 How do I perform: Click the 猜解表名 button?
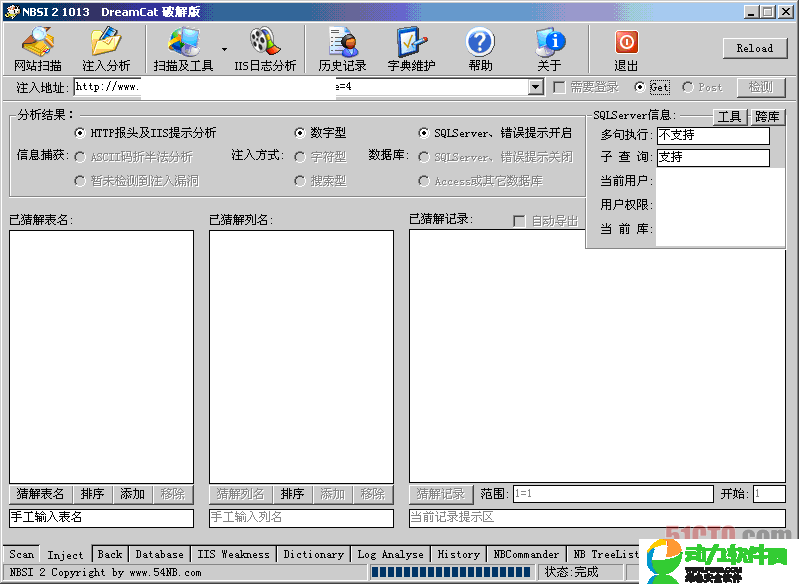click(x=41, y=494)
